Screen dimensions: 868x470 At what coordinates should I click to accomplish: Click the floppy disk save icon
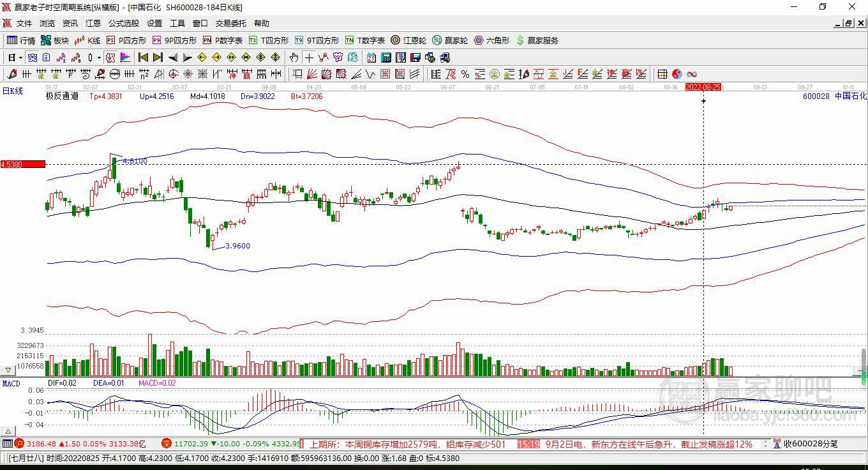click(415, 57)
